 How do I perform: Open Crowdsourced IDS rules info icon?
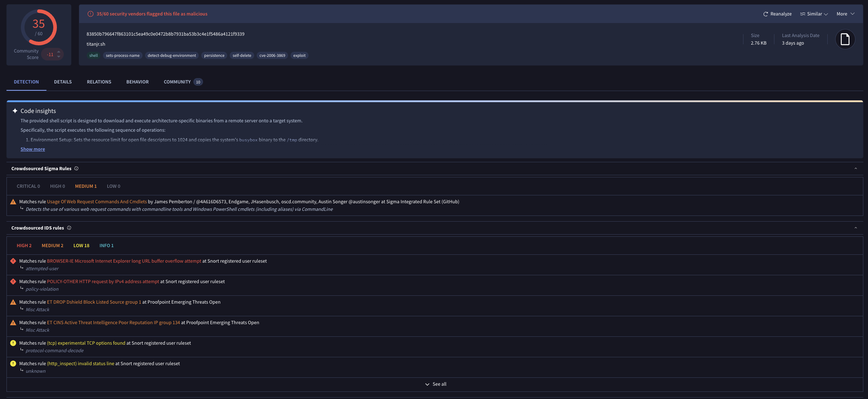69,228
